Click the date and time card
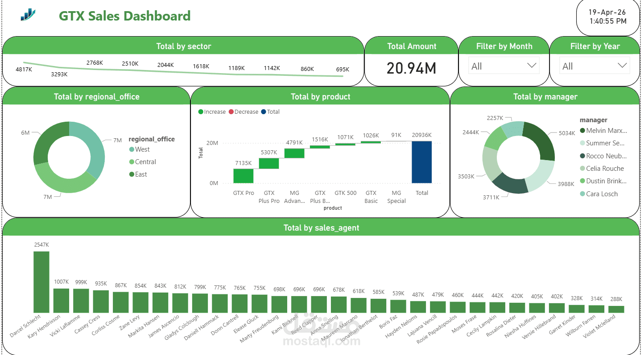This screenshot has height=355, width=644. (x=607, y=17)
